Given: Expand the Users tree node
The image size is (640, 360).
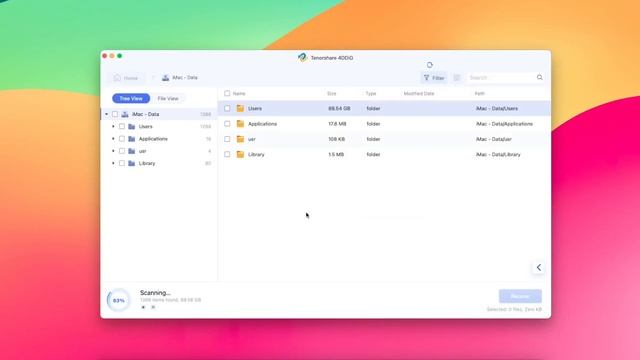Looking at the screenshot, I should point(113,127).
